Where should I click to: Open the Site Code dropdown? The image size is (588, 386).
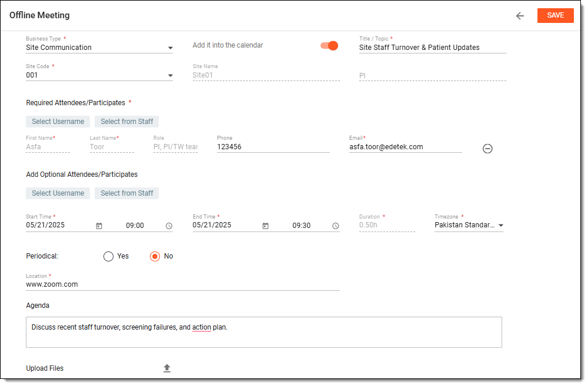[x=99, y=75]
